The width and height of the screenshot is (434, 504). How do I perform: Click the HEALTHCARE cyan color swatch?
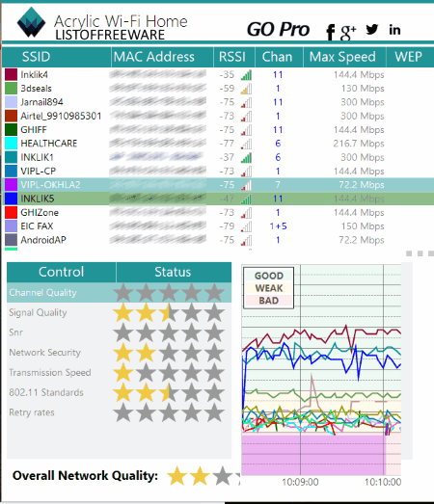[11, 144]
